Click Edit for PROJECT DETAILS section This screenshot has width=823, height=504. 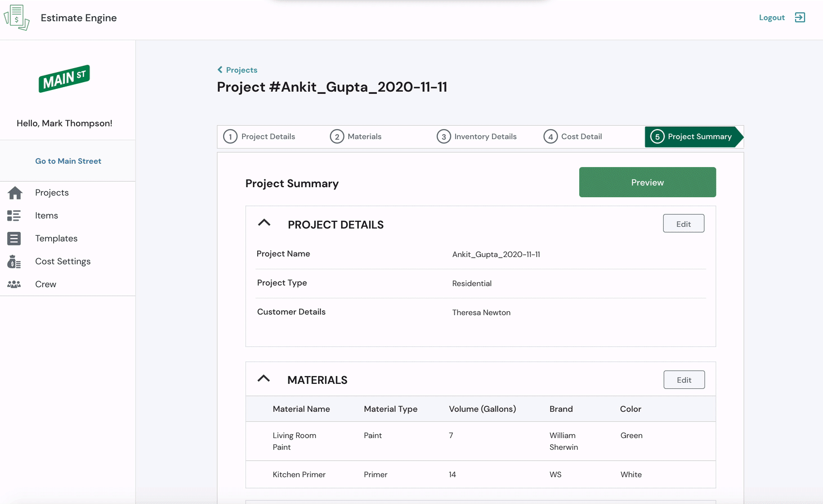pyautogui.click(x=683, y=224)
